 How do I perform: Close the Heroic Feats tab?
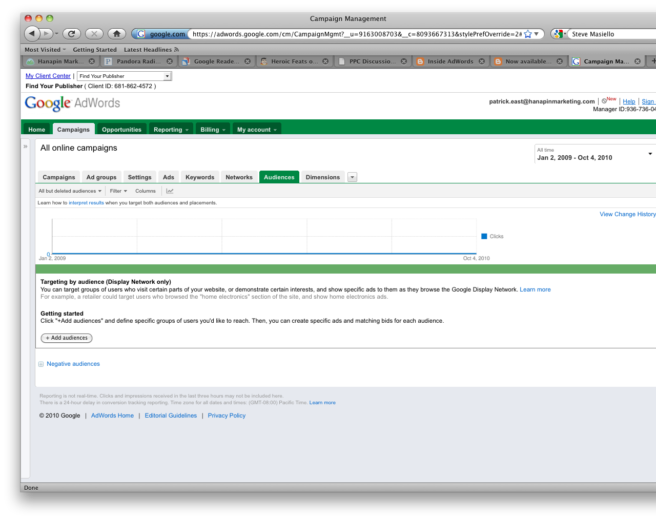[x=325, y=61]
